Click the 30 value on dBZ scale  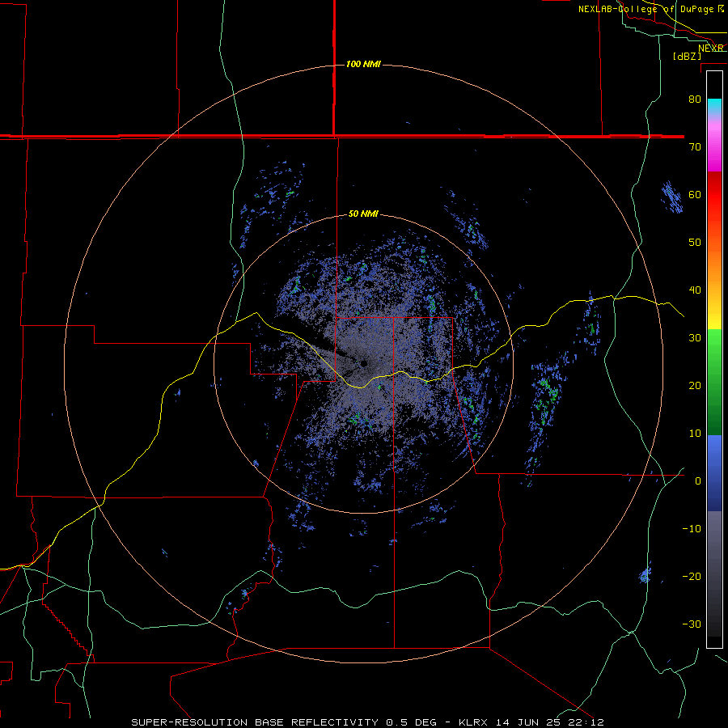695,337
